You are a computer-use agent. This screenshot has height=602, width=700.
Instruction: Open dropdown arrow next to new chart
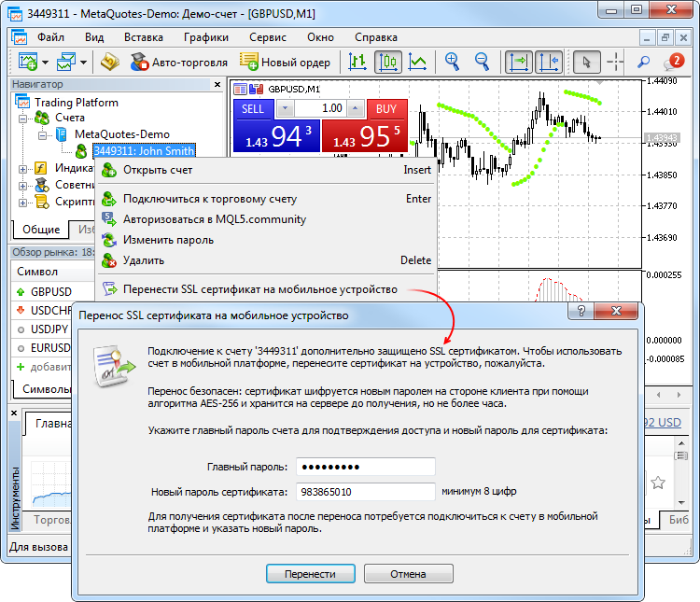[x=45, y=63]
